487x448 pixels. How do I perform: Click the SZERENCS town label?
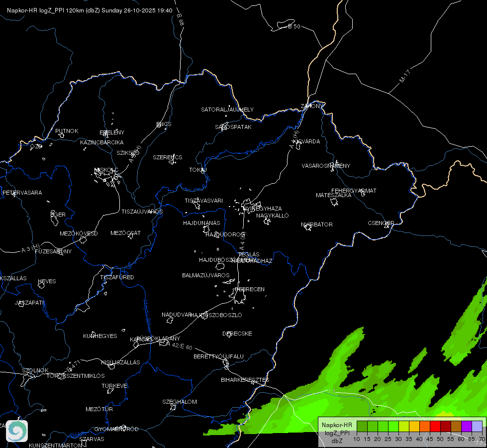click(168, 157)
